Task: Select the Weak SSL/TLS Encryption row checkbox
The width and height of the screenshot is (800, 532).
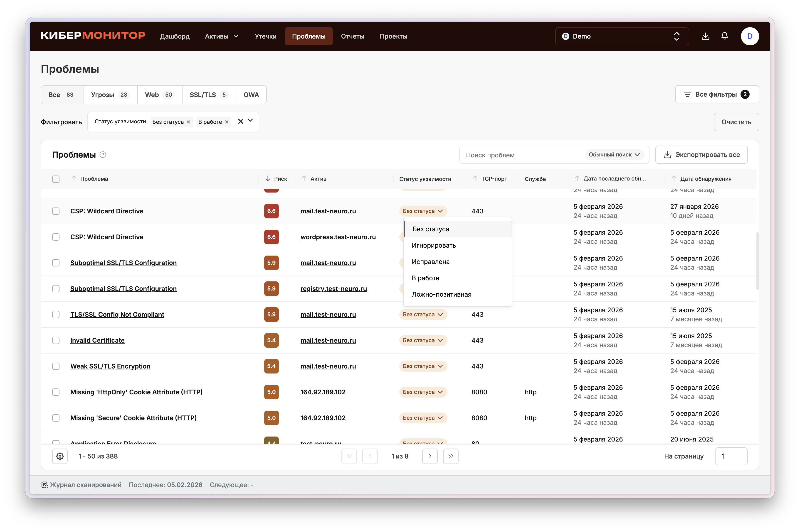Action: 56,366
